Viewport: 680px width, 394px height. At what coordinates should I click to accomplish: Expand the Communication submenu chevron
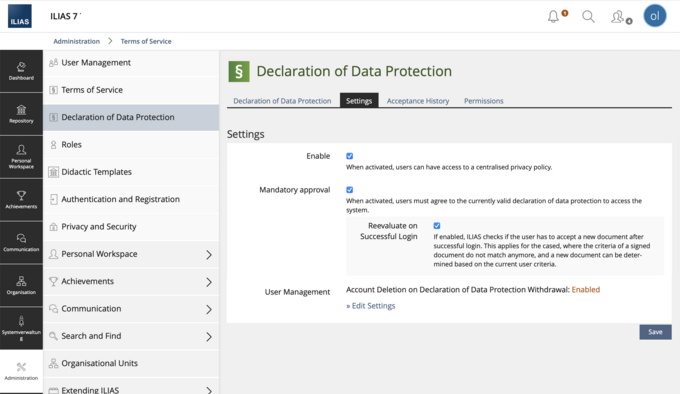click(x=209, y=309)
